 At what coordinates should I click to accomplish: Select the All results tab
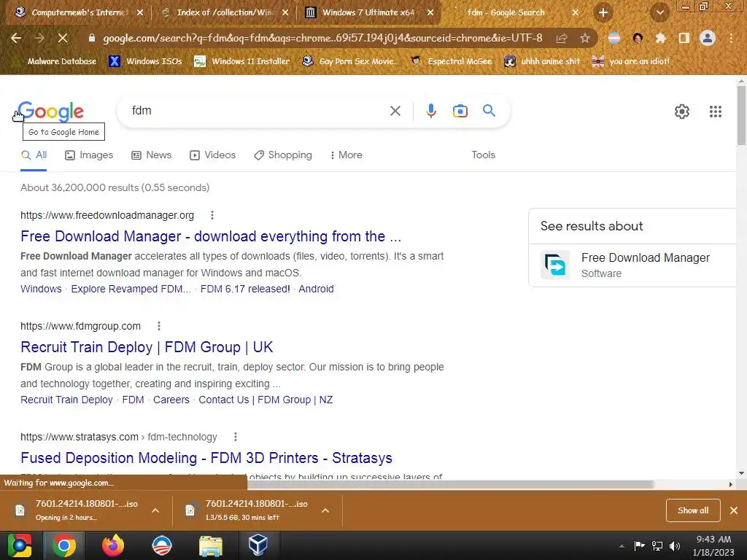click(34, 155)
